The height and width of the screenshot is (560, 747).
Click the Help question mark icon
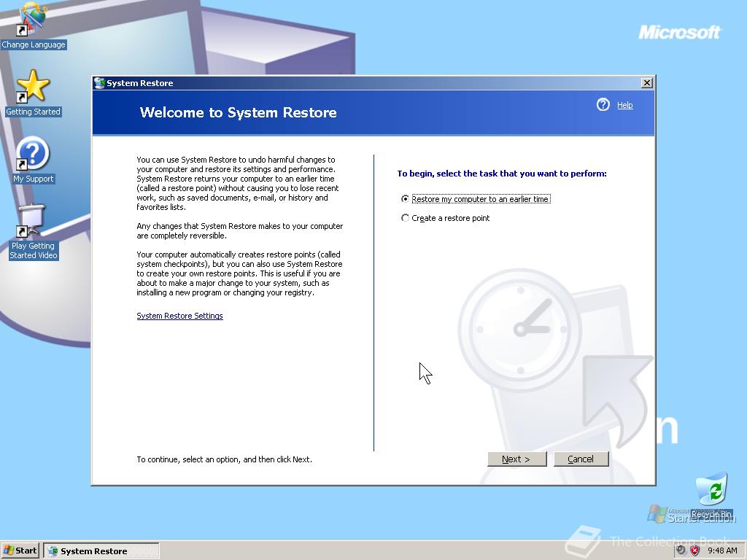(x=603, y=105)
